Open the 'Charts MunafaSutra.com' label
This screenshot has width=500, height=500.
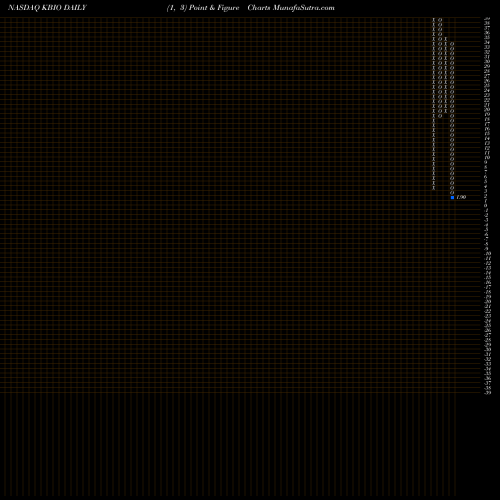291,8
